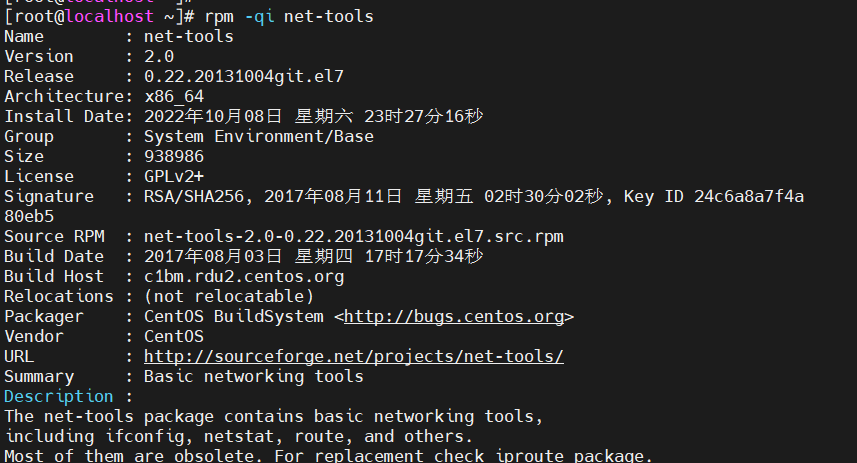Click the Install Date value
This screenshot has height=463, width=857.
pyautogui.click(x=313, y=116)
